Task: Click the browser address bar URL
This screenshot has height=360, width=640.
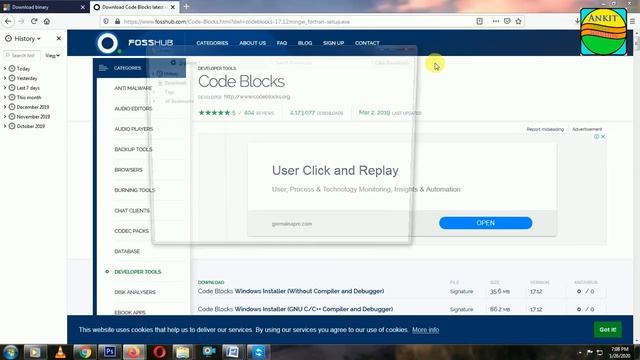Action: click(x=237, y=22)
